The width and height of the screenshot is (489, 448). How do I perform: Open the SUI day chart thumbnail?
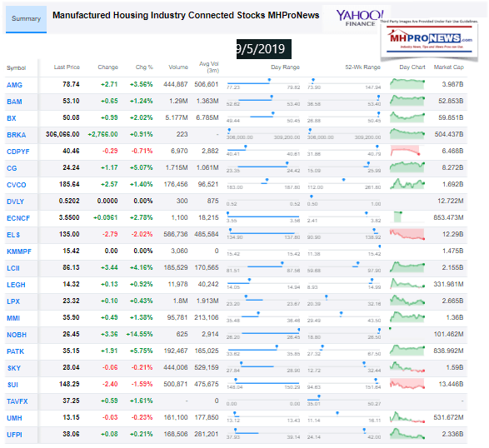(x=407, y=384)
